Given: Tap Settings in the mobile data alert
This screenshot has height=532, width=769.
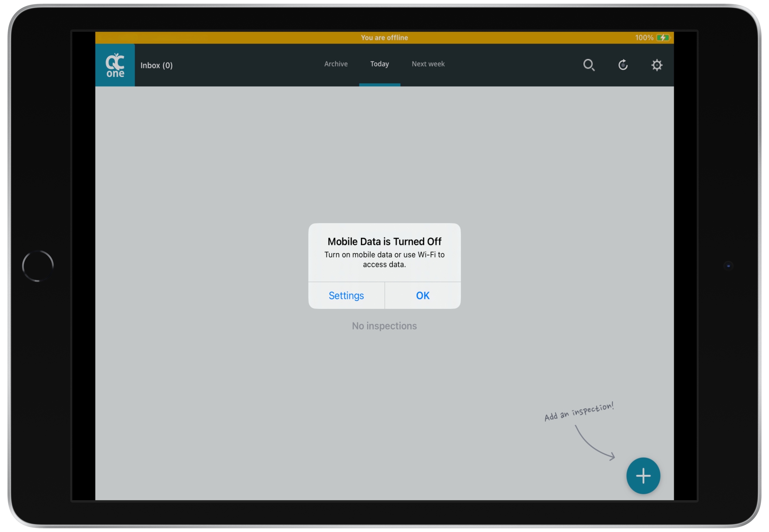Looking at the screenshot, I should [x=346, y=296].
